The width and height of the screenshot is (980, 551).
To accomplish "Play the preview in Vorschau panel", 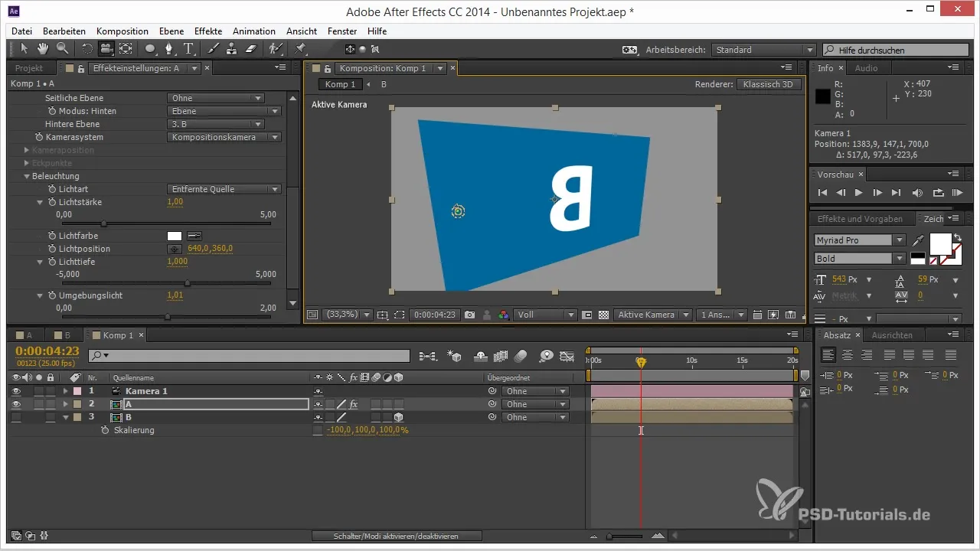I will click(x=858, y=192).
